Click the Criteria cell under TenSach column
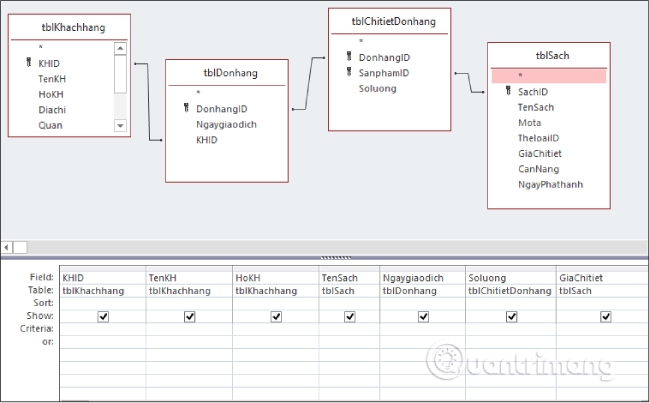 coord(349,329)
